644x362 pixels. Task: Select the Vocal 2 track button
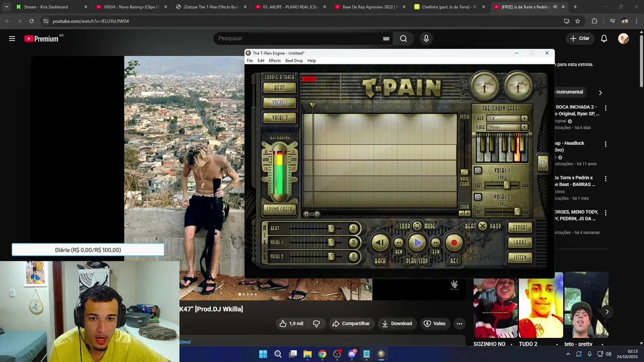(x=280, y=118)
